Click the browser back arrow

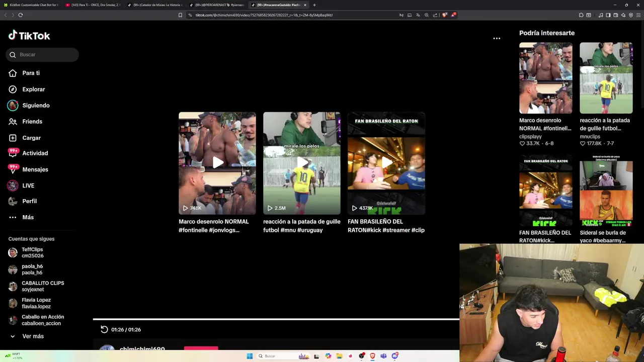pyautogui.click(x=6, y=15)
